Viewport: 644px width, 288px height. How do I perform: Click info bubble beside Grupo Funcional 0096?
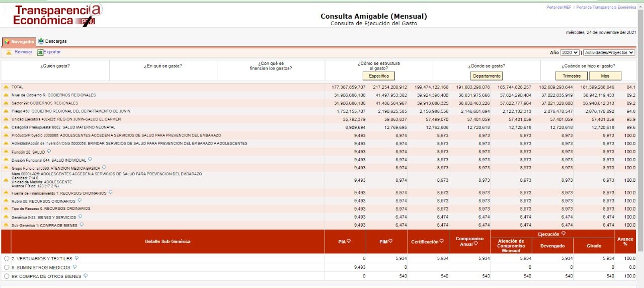(x=104, y=167)
